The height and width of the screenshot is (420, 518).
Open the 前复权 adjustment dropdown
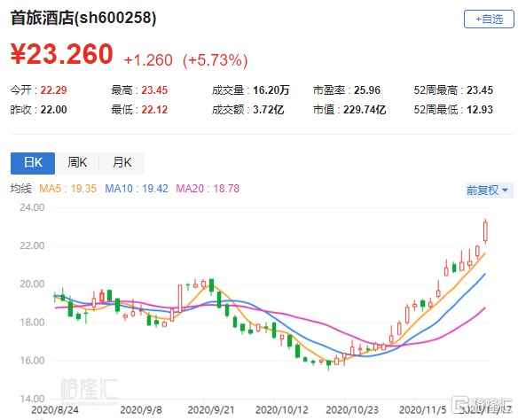point(489,191)
